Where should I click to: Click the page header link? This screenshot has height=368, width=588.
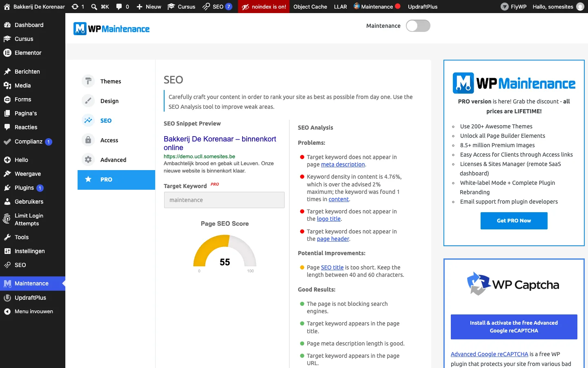(x=333, y=239)
